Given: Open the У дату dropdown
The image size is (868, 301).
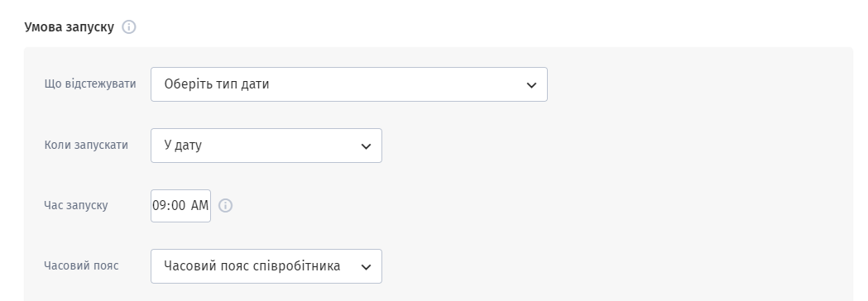Looking at the screenshot, I should (266, 146).
